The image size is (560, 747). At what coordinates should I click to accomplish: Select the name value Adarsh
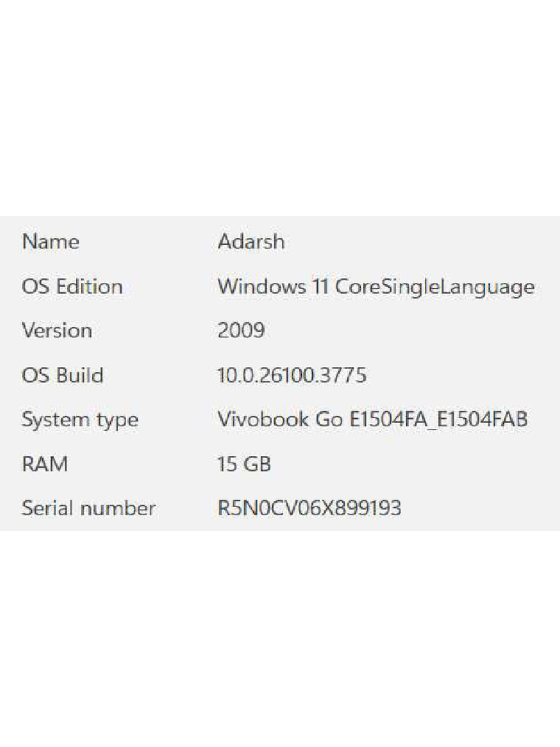[251, 241]
